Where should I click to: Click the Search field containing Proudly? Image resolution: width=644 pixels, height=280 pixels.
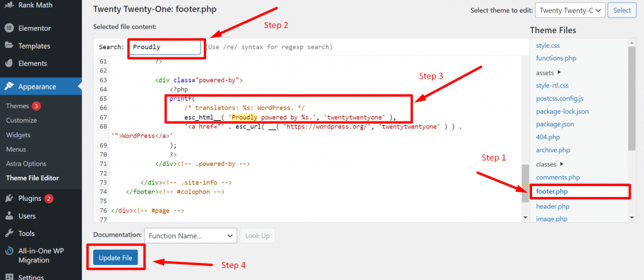point(164,47)
